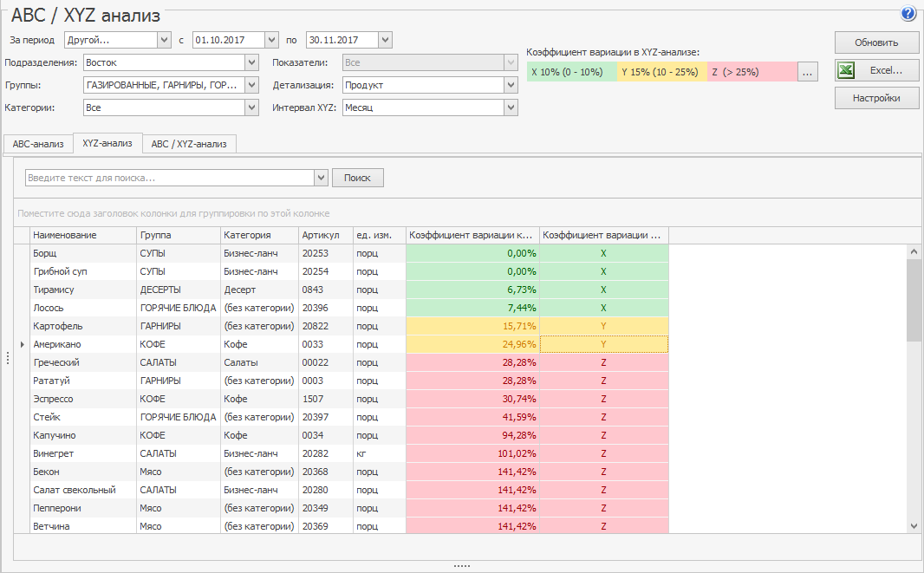Open the variation coefficient ellipsis settings button

pyautogui.click(x=807, y=72)
